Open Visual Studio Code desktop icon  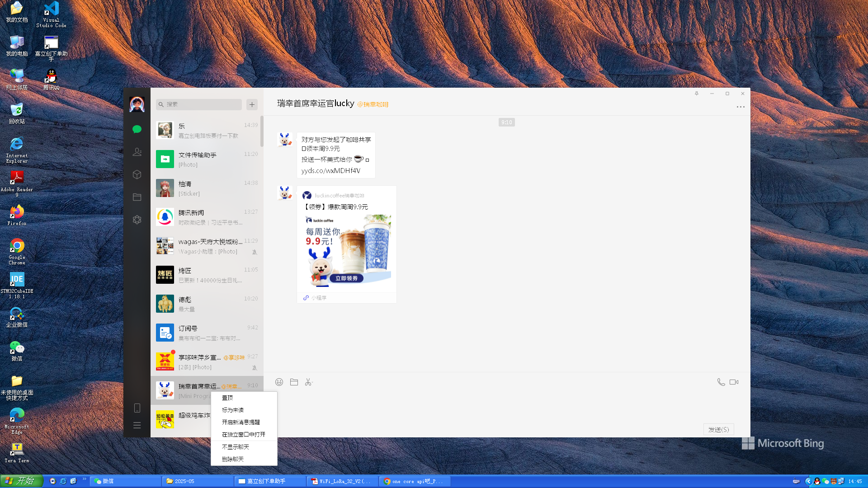pos(51,14)
